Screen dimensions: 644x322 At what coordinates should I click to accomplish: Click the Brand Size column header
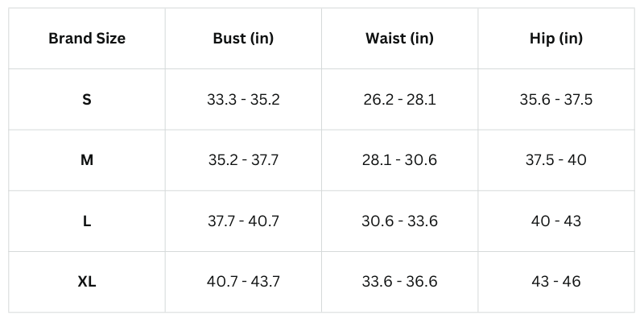[87, 39]
